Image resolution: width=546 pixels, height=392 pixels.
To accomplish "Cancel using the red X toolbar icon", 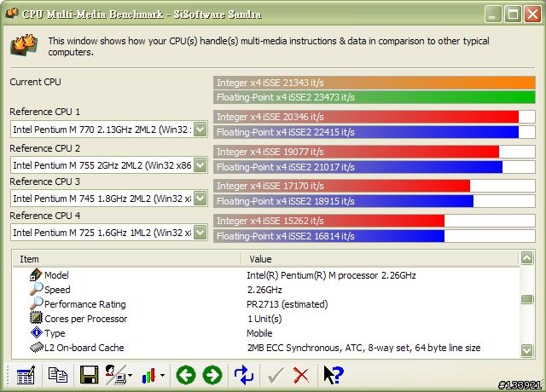I will (301, 376).
